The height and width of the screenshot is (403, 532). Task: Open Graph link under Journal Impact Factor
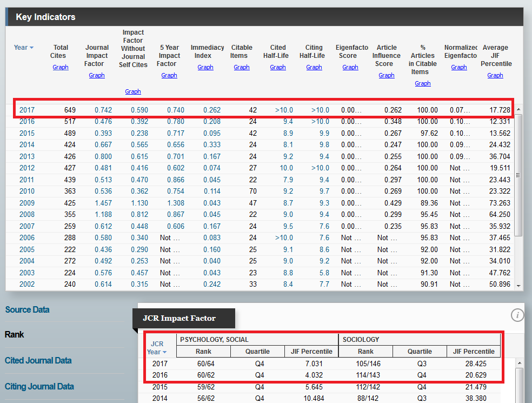point(97,75)
